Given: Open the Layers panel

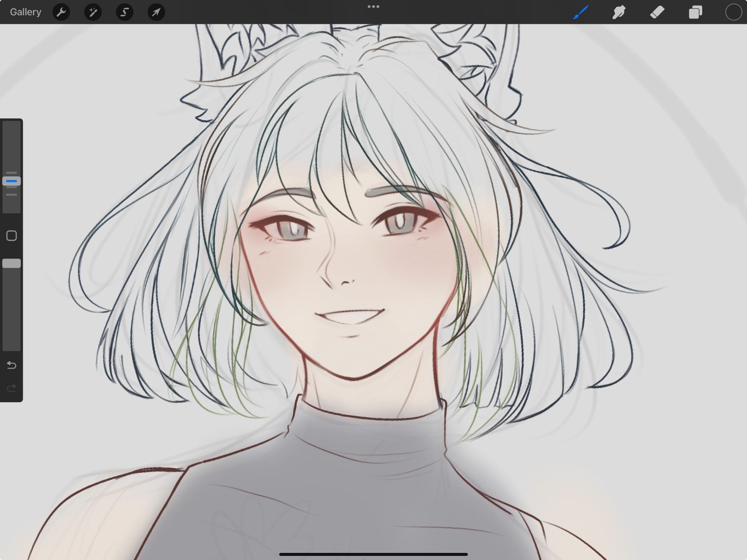Looking at the screenshot, I should click(695, 12).
